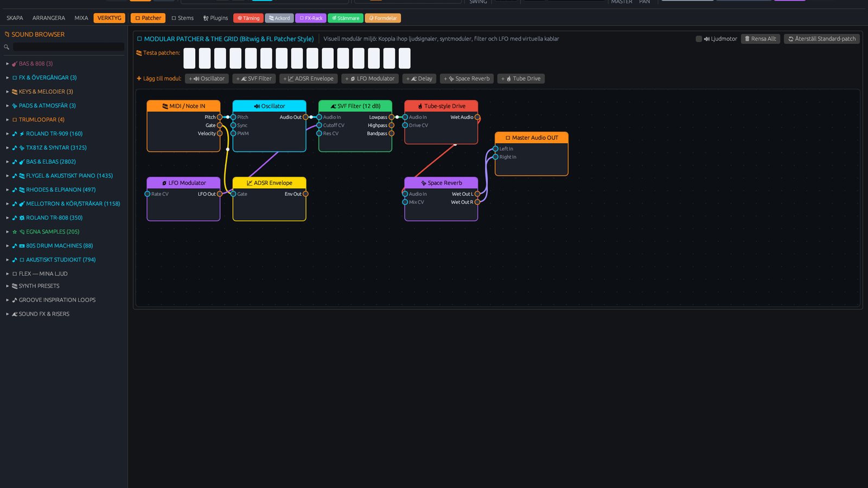
Task: Expand SOUND FX & RISERS folder
Action: coord(7,314)
